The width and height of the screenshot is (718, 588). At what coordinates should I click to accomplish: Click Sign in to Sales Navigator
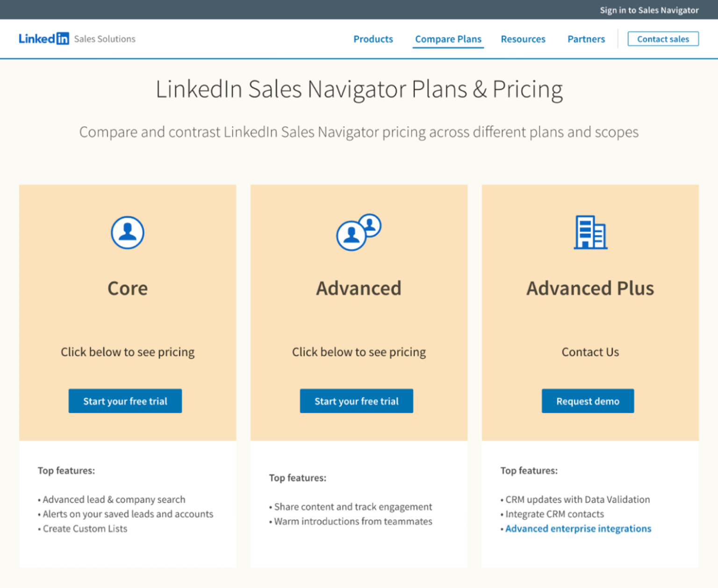coord(649,10)
